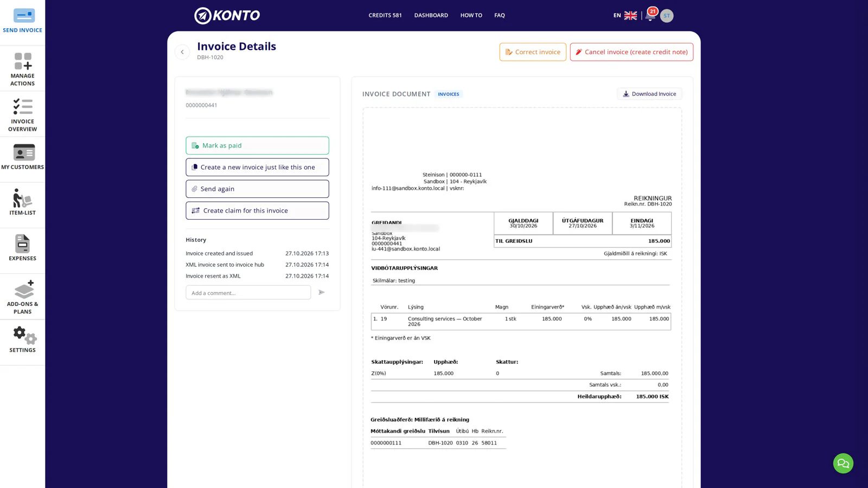868x488 pixels.
Task: Create a new invoice just like this one
Action: click(x=257, y=167)
